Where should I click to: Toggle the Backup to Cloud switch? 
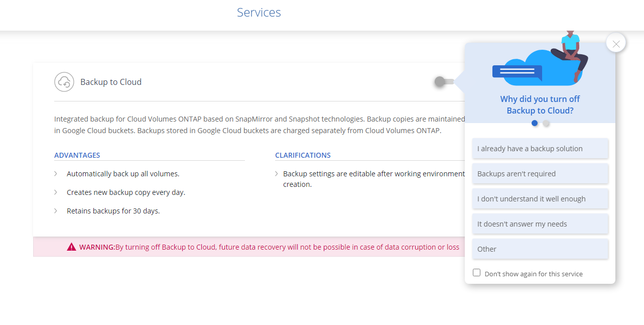[x=445, y=81]
